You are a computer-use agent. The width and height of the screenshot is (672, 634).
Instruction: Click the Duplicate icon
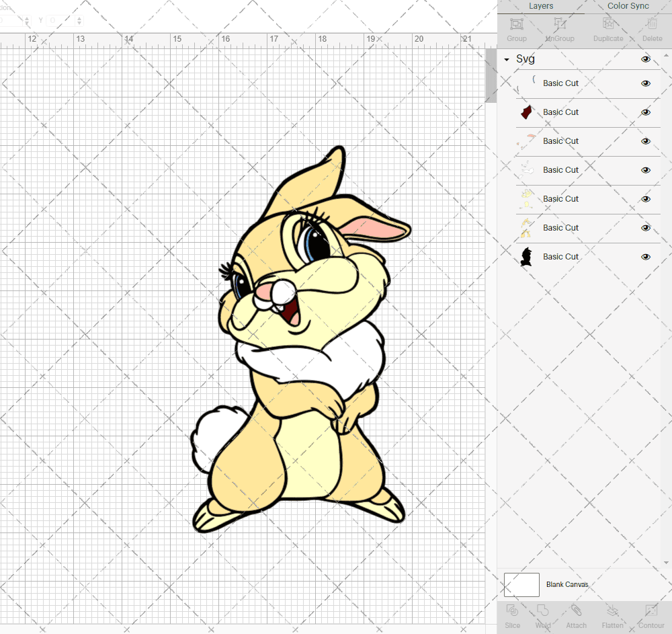tap(608, 24)
